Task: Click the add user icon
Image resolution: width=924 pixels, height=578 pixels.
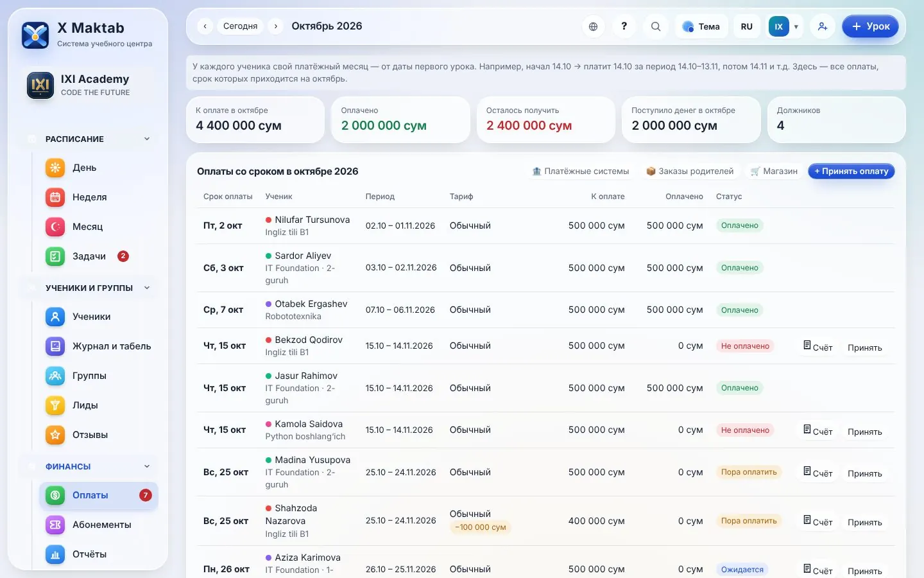Action: [823, 26]
